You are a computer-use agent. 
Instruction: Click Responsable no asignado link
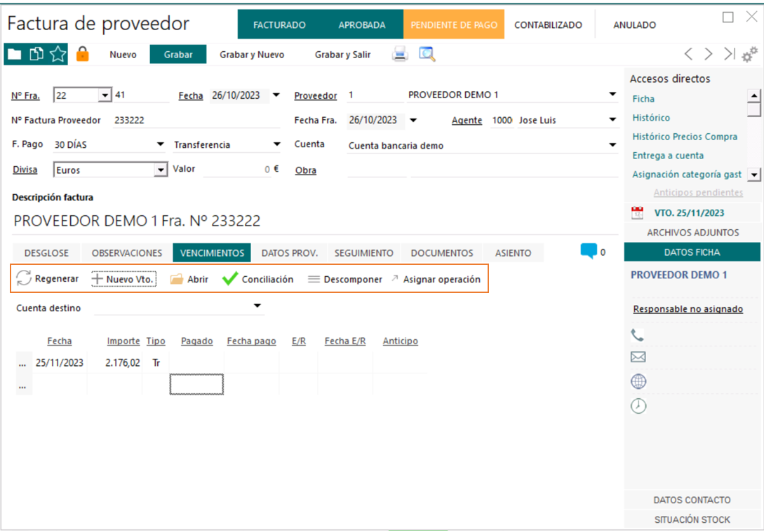point(688,308)
